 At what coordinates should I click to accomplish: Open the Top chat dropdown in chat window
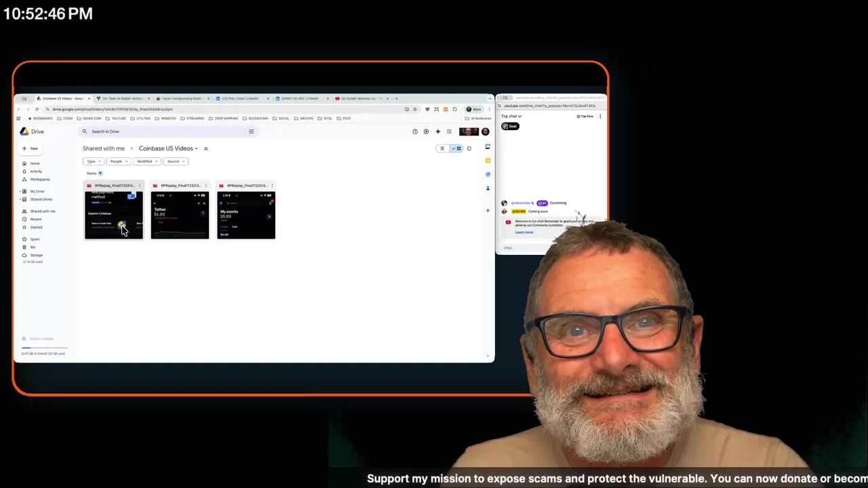pos(511,117)
